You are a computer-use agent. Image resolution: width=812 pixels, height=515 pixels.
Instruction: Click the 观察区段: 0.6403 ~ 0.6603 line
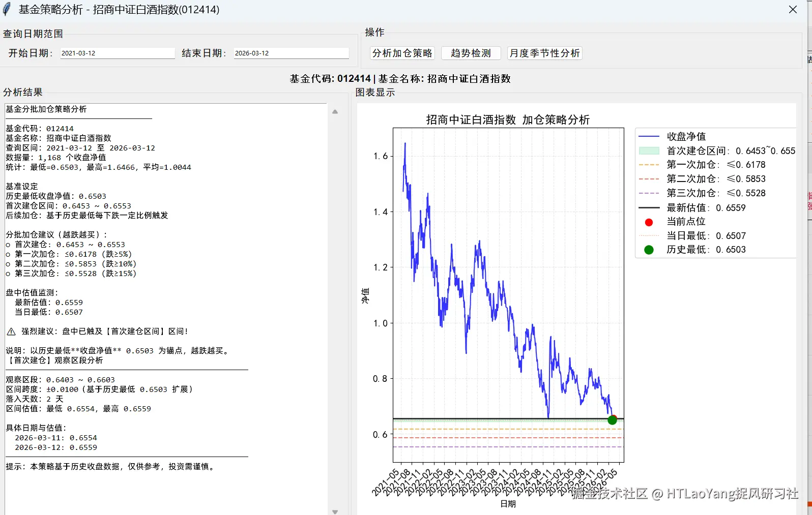60,380
